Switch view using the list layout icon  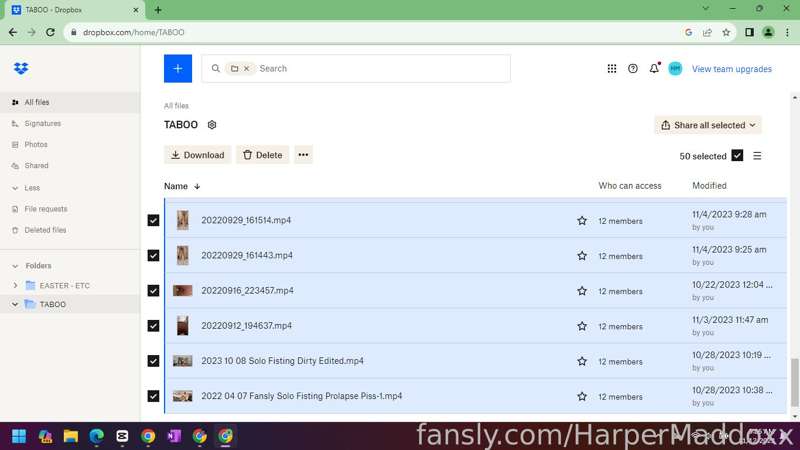click(757, 156)
